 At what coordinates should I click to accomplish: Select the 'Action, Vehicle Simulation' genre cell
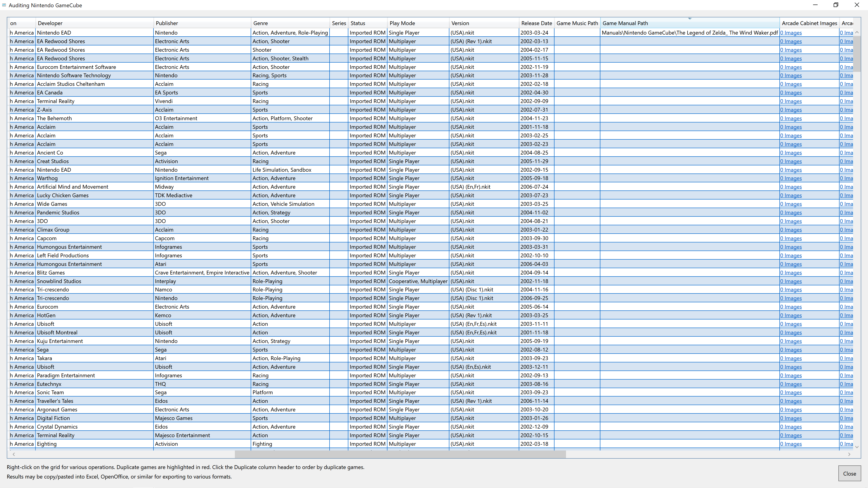click(x=290, y=204)
